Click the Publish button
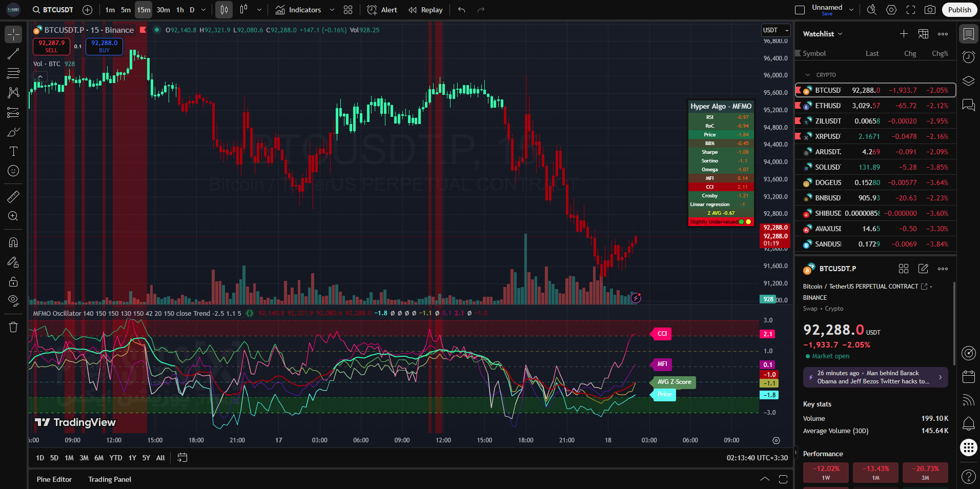 [x=959, y=10]
